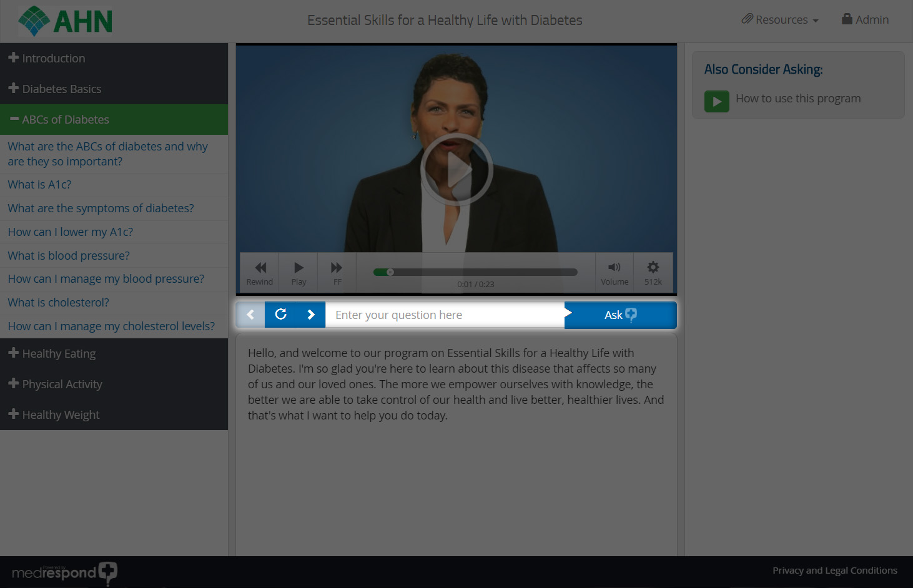913x588 pixels.
Task: Play 'How to use this program'
Action: 717,101
